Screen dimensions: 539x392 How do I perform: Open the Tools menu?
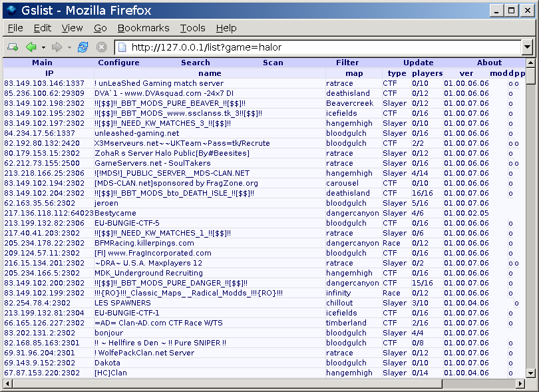(x=192, y=28)
